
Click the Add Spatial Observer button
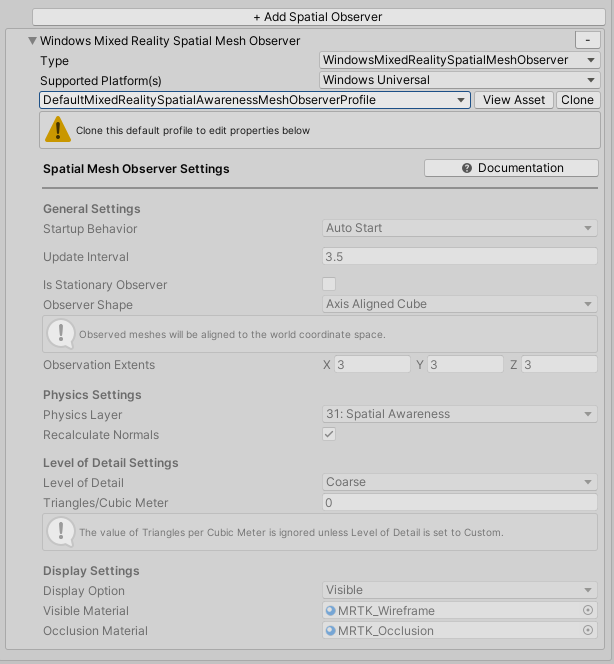pyautogui.click(x=317, y=17)
